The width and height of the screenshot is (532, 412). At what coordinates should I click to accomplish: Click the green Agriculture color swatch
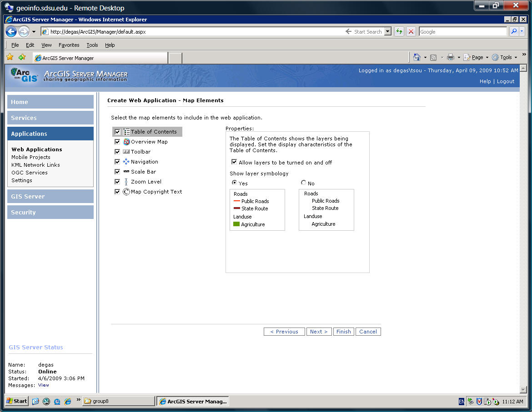point(236,224)
